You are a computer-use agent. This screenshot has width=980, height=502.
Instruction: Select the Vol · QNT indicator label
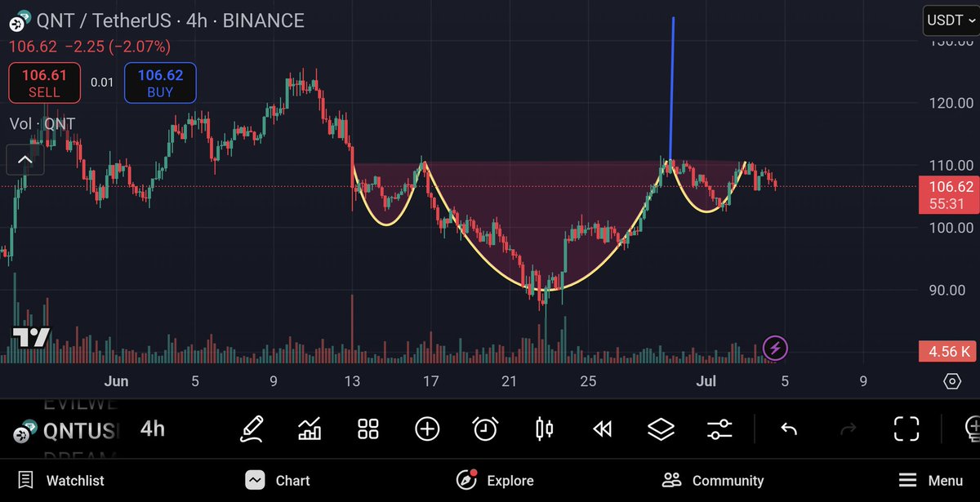pyautogui.click(x=42, y=124)
